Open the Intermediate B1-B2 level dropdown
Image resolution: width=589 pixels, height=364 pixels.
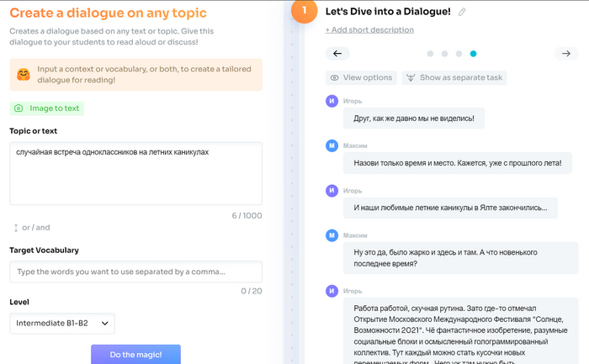click(62, 323)
